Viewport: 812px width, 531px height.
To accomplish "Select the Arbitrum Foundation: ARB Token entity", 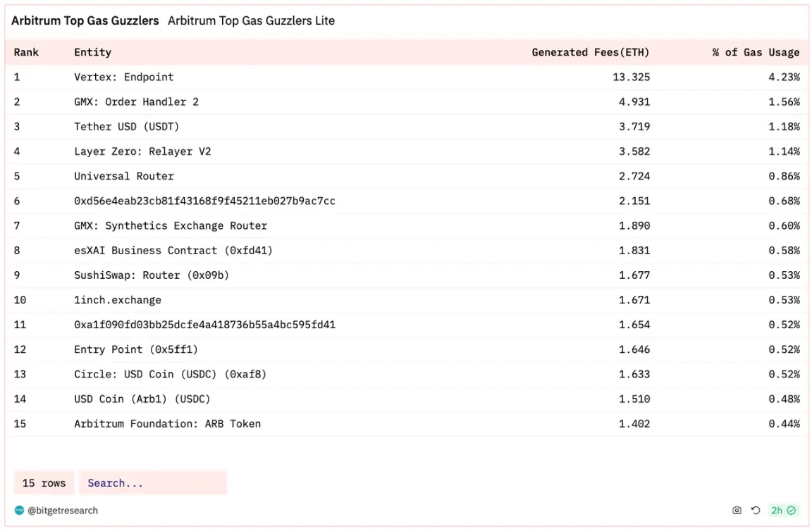I will coord(167,424).
